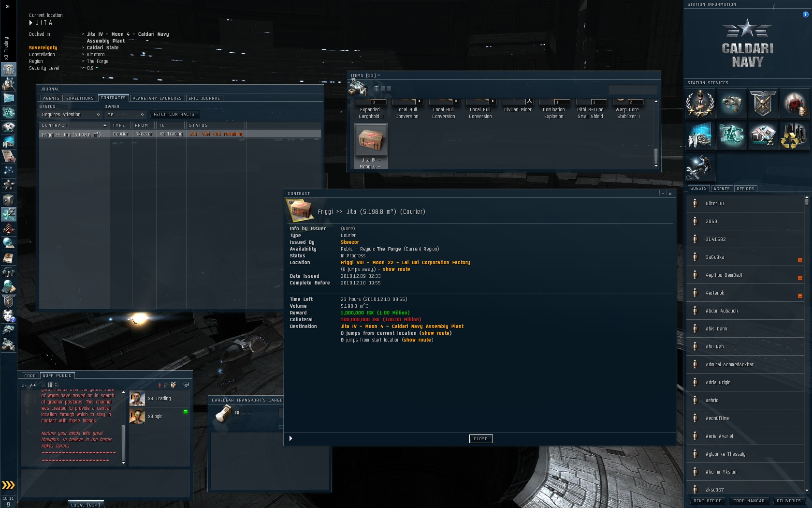The height and width of the screenshot is (508, 812).
Task: Switch station panel to Offices tab
Action: (x=745, y=189)
